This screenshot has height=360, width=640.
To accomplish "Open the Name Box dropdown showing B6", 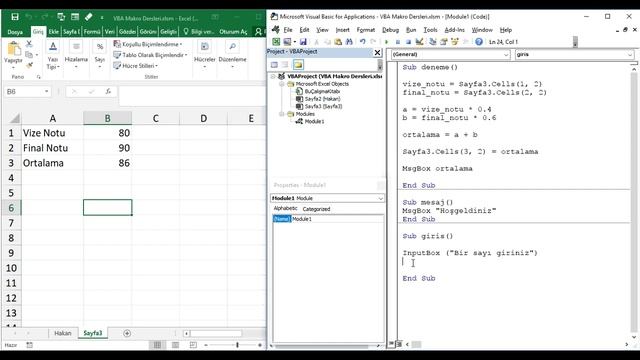I will point(47,91).
